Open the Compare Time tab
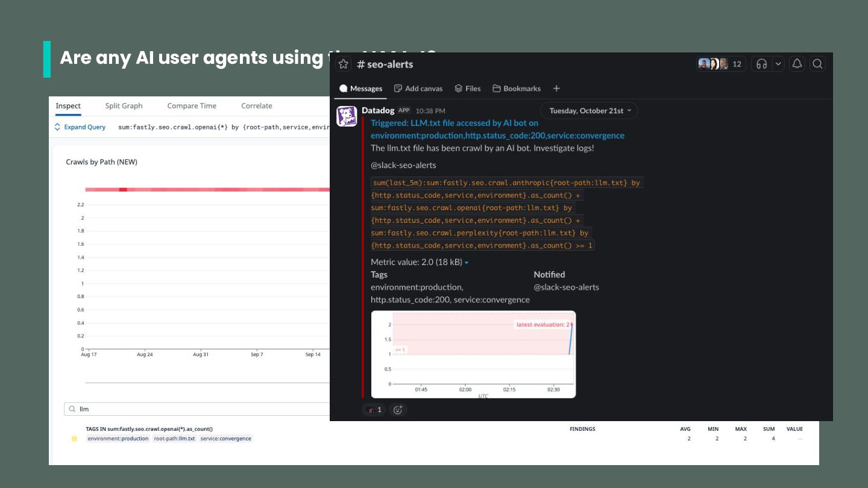The image size is (868, 488). pyautogui.click(x=192, y=106)
